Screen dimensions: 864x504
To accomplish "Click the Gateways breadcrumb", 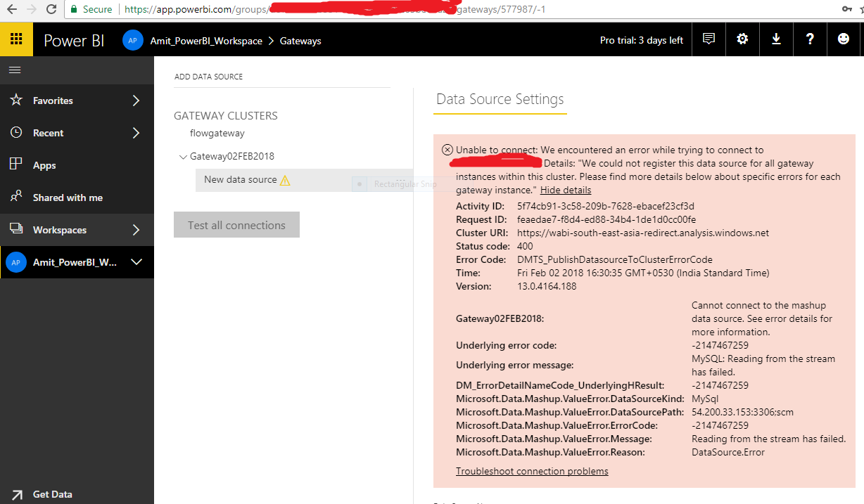I will point(300,41).
